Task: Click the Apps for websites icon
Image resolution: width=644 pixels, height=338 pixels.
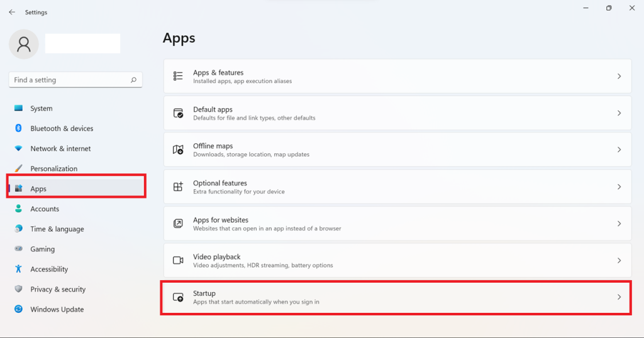Action: pos(178,224)
